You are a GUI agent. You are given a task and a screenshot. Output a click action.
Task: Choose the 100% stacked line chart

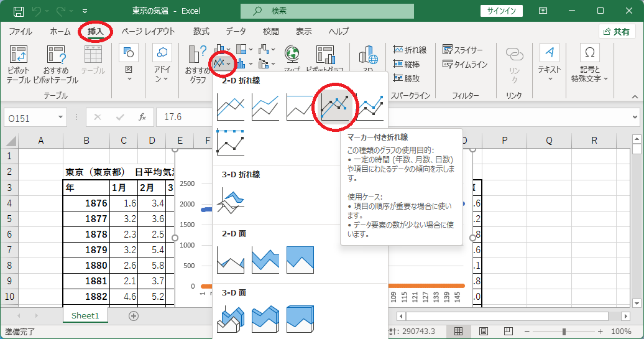[300, 108]
